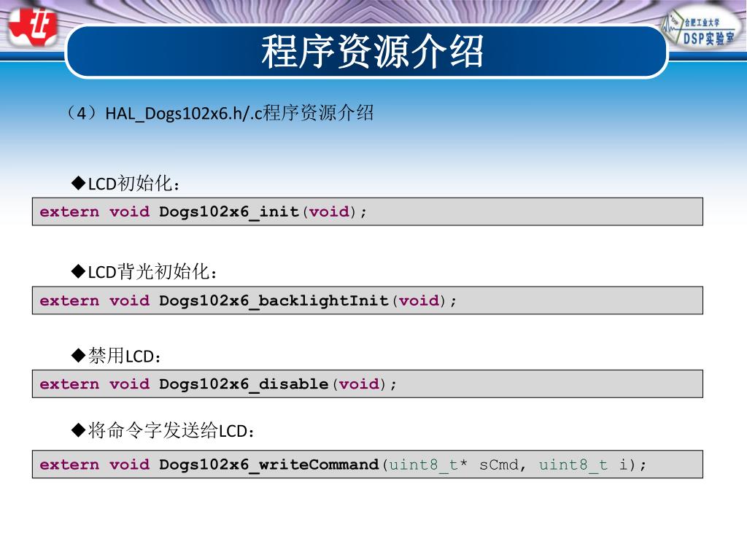Click the LCD初始化 bullet heading
The width and height of the screenshot is (747, 560).
tap(125, 183)
